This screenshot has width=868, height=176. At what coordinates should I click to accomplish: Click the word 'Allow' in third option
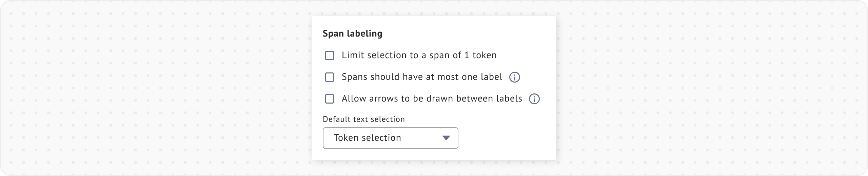[x=353, y=99]
